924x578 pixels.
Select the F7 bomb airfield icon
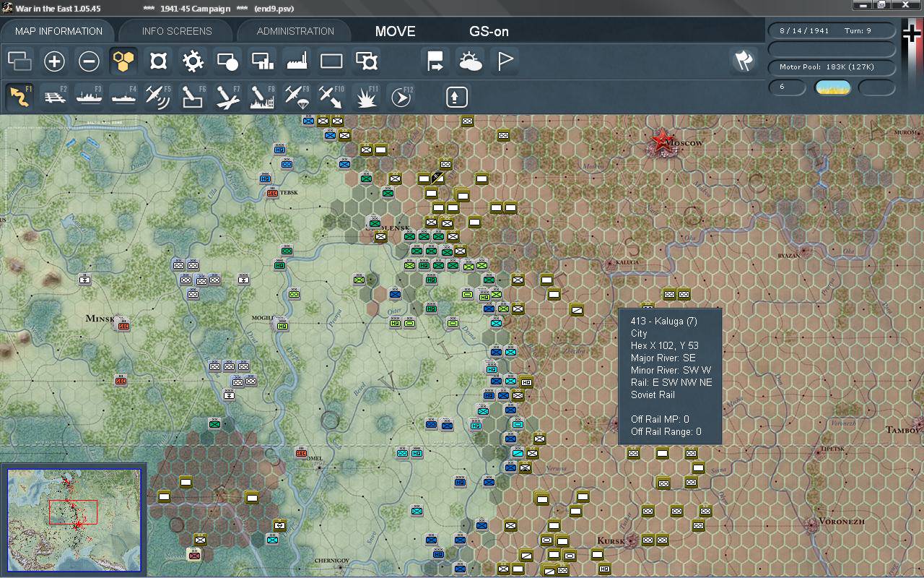227,97
